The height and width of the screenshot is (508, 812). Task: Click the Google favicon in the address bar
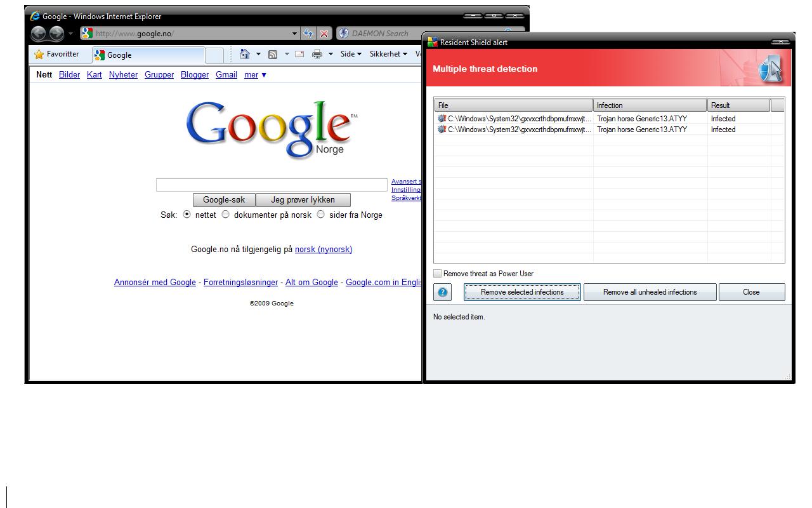pyautogui.click(x=88, y=34)
